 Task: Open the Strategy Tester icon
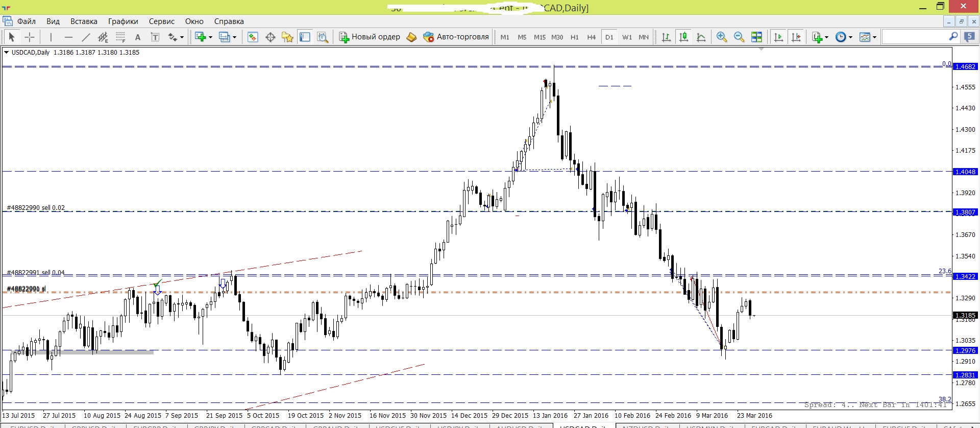tap(323, 37)
